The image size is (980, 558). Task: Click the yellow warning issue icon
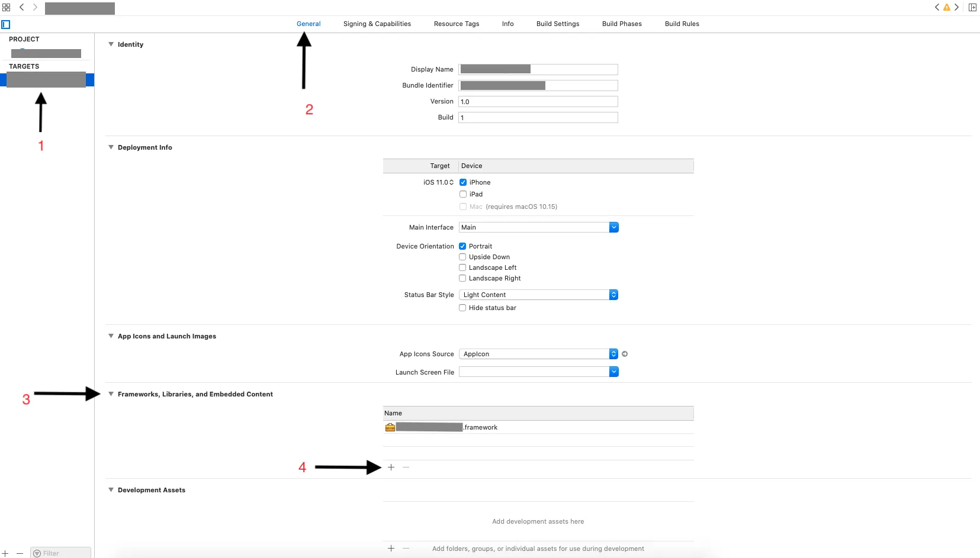(947, 8)
